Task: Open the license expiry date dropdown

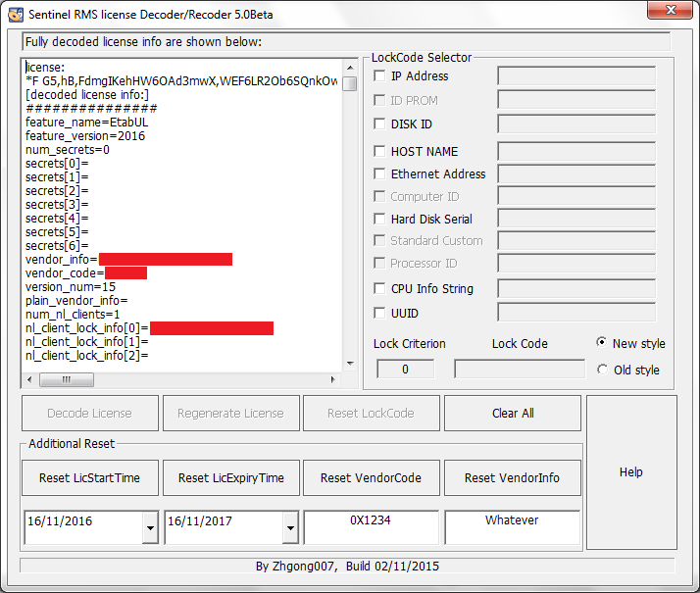Action: pyautogui.click(x=290, y=527)
